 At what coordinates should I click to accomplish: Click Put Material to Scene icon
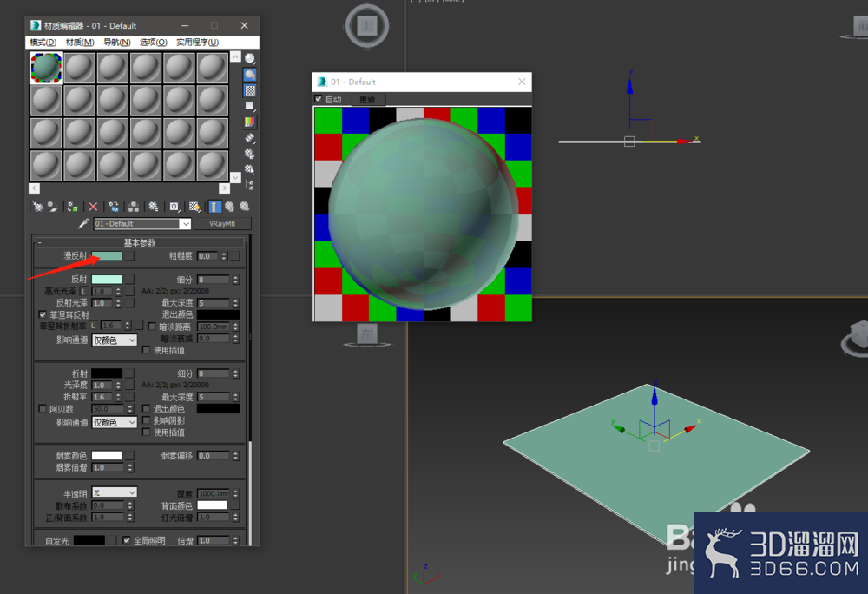53,207
